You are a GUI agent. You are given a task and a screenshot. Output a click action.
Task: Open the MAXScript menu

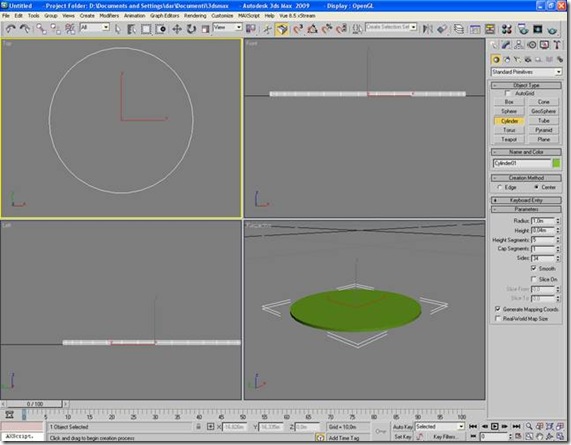[x=249, y=16]
